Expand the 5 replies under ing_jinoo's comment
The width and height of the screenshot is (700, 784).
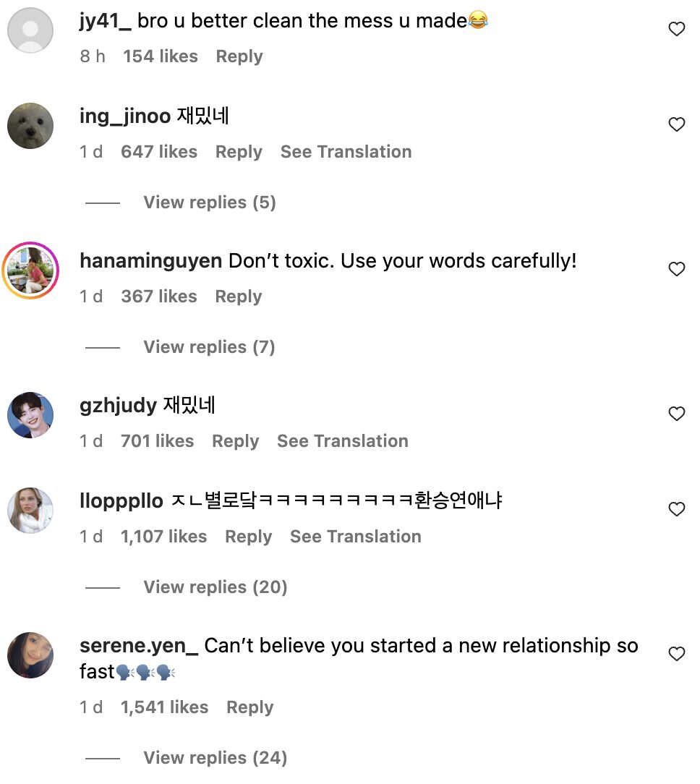click(x=209, y=203)
